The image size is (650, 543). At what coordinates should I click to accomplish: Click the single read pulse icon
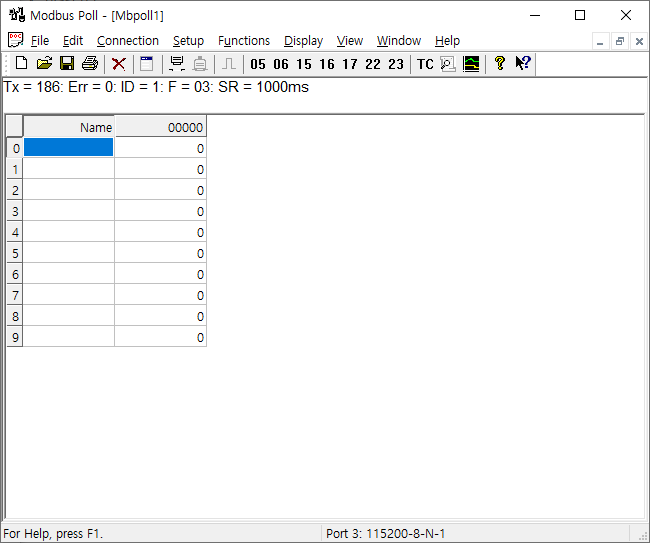[229, 64]
